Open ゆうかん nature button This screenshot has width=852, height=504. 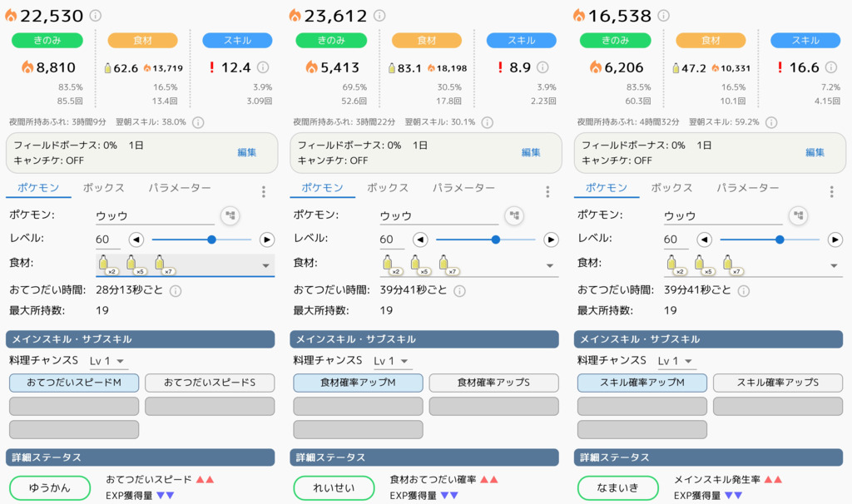click(49, 487)
